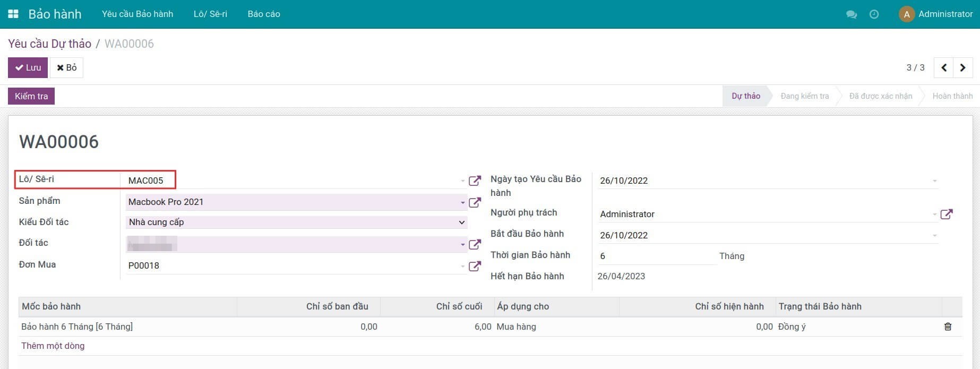Open external link for purchase order P00018

coord(475,266)
